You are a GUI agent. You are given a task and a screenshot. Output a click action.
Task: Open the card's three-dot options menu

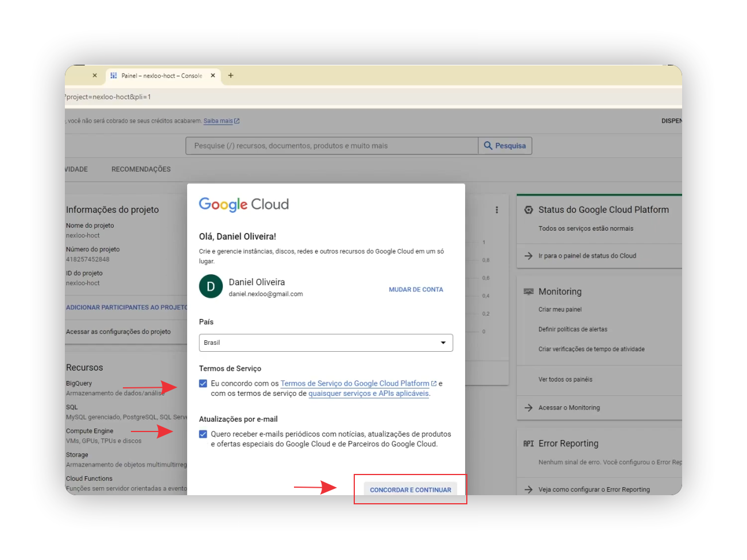click(x=497, y=210)
